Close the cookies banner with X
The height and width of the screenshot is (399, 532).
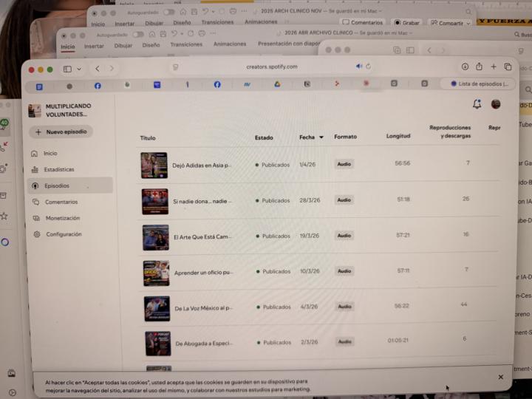[x=501, y=377]
